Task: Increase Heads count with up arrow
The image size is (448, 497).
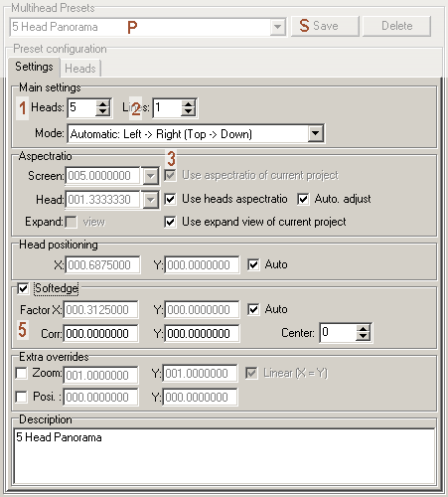Action: point(102,103)
